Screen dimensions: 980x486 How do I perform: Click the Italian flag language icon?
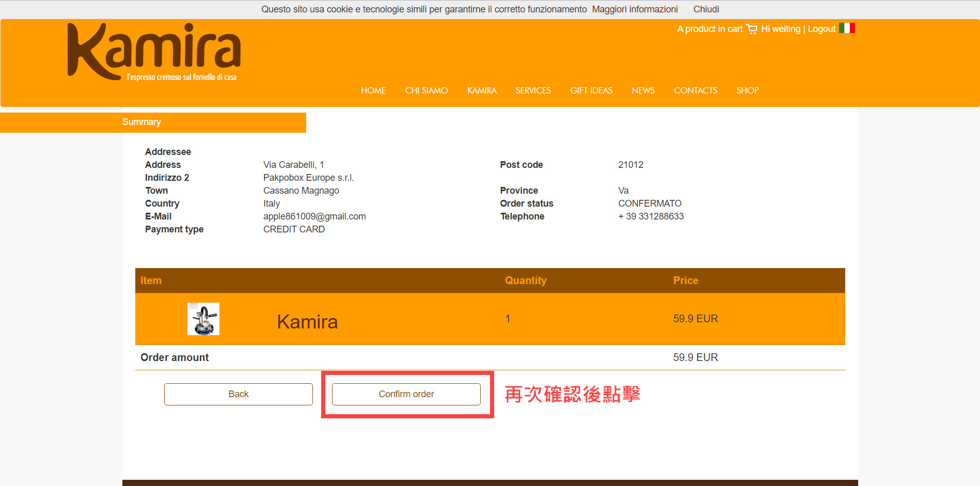pos(847,28)
